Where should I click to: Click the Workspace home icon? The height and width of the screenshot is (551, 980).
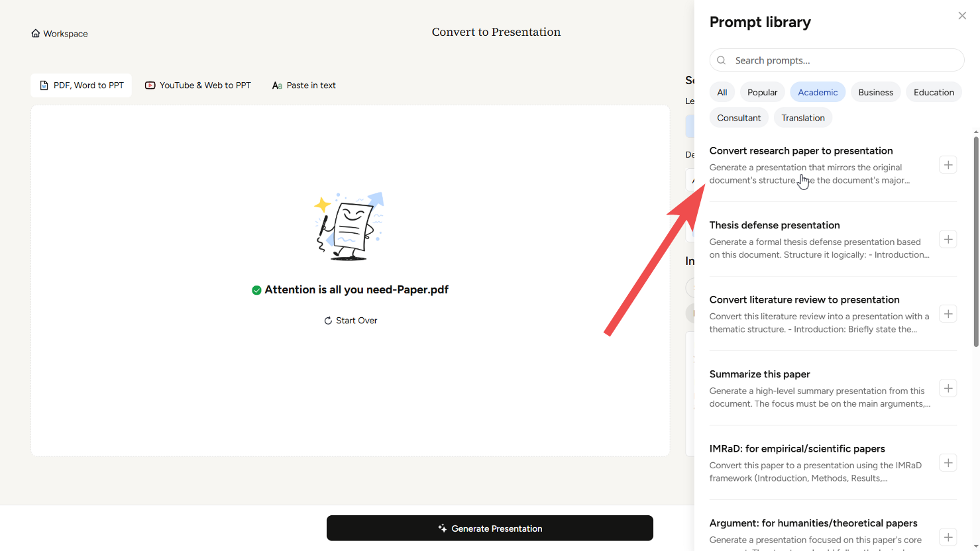pos(36,33)
